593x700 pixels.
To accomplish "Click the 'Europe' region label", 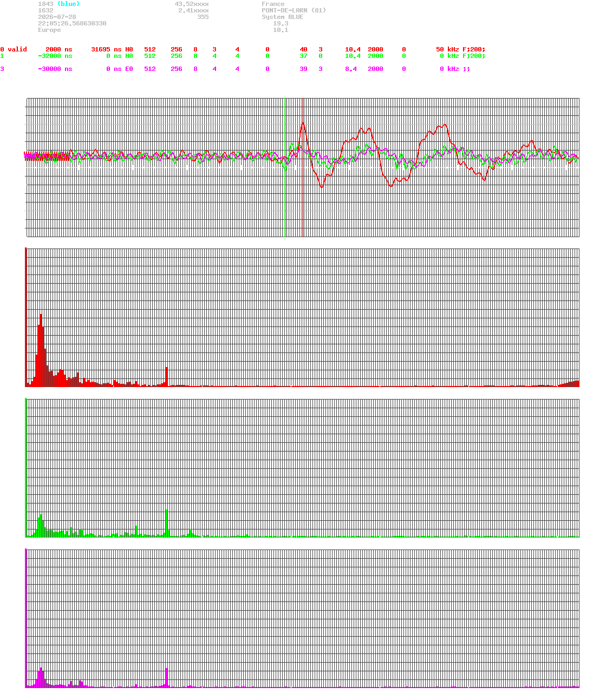I will [x=49, y=30].
